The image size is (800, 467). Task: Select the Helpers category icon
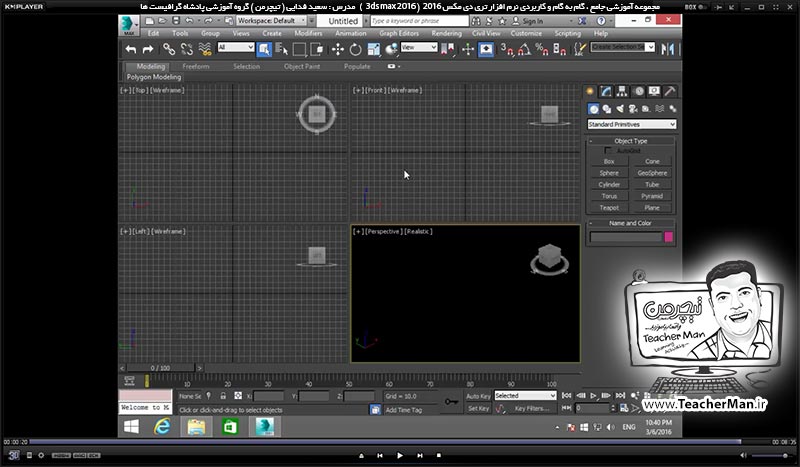coord(646,109)
